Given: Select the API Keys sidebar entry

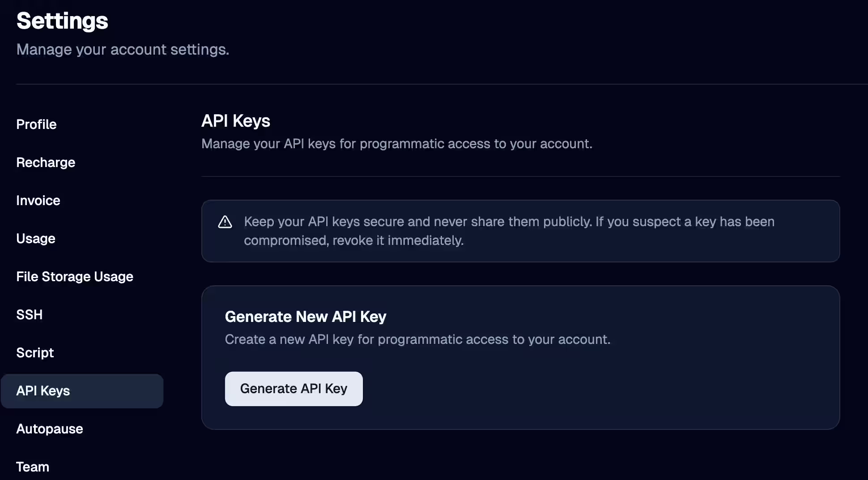Looking at the screenshot, I should point(43,390).
